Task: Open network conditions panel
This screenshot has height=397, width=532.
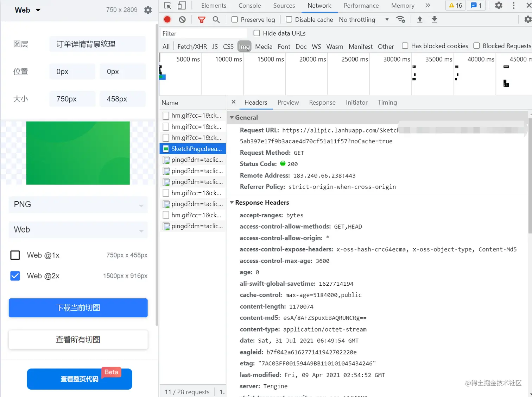Action: (401, 19)
